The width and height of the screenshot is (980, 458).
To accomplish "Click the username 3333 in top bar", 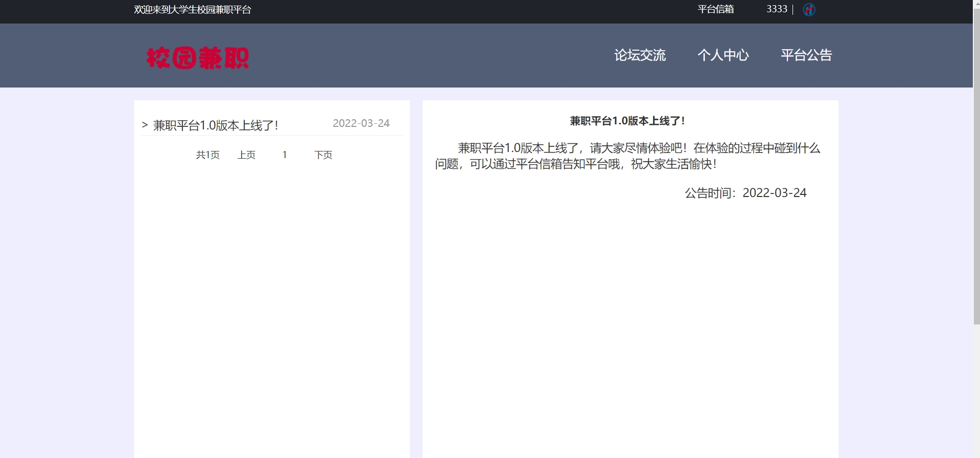I will (x=776, y=9).
